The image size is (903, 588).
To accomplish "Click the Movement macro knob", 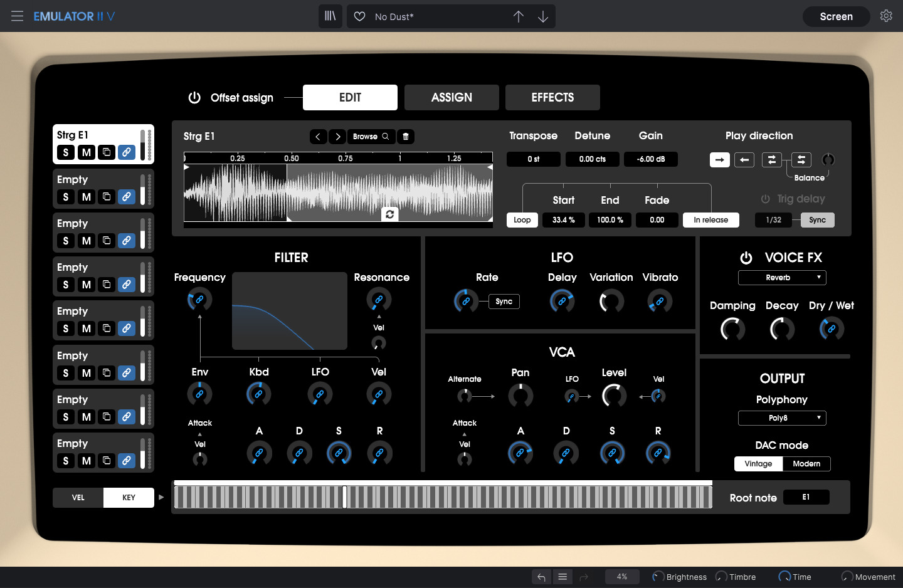I will (x=847, y=577).
